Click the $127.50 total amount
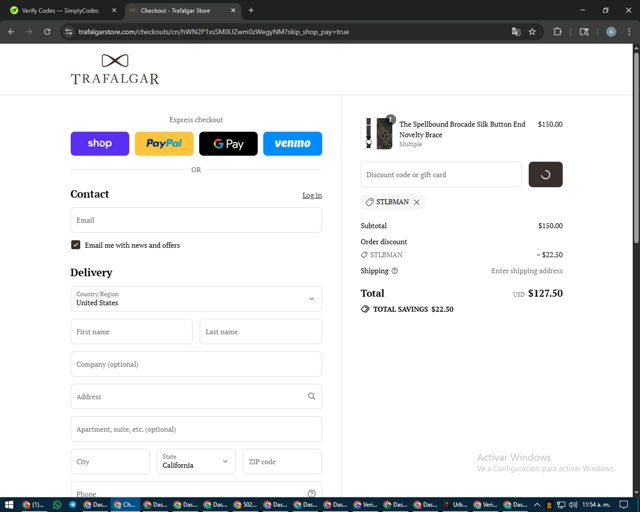Screen dimensions: 640x512 (x=545, y=293)
